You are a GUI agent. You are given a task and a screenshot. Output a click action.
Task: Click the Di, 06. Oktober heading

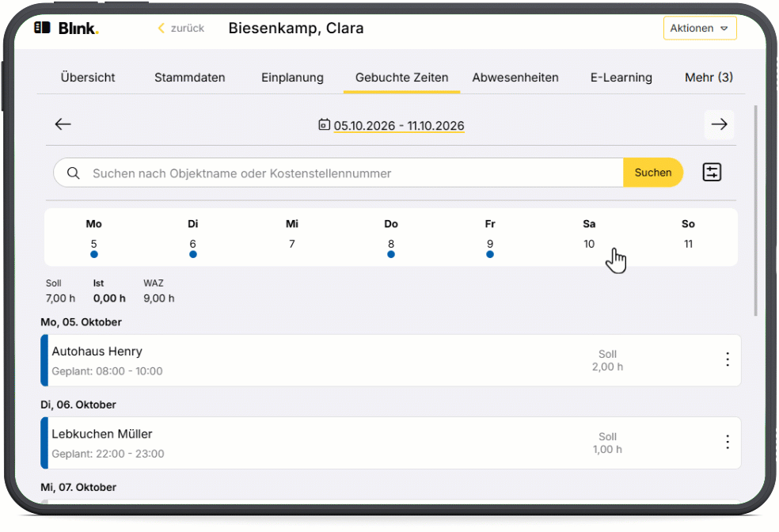pos(78,405)
